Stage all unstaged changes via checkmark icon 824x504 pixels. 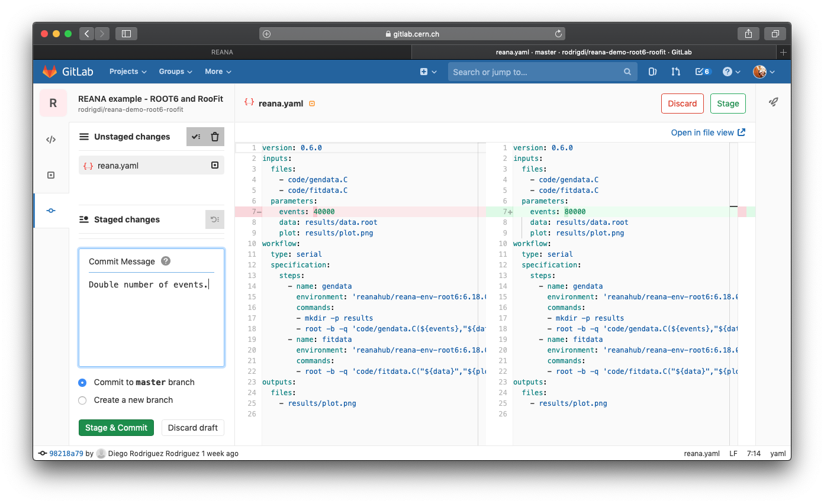pyautogui.click(x=195, y=137)
